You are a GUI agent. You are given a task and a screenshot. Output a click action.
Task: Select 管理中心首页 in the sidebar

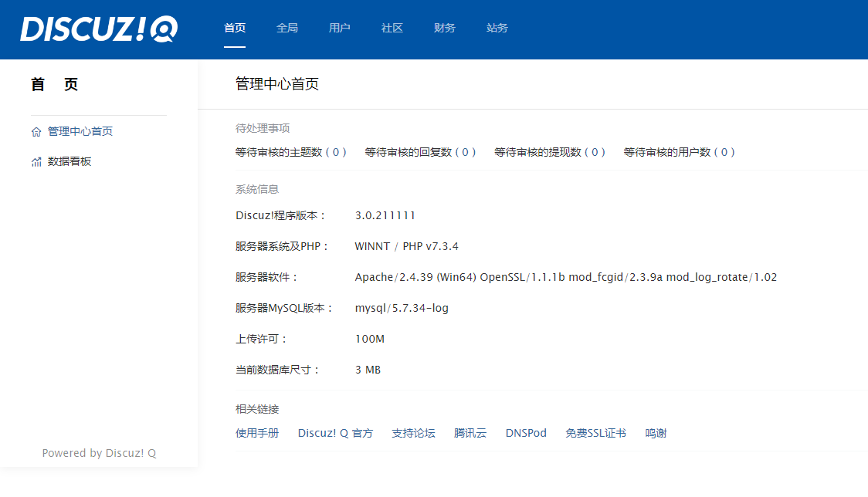pos(80,131)
